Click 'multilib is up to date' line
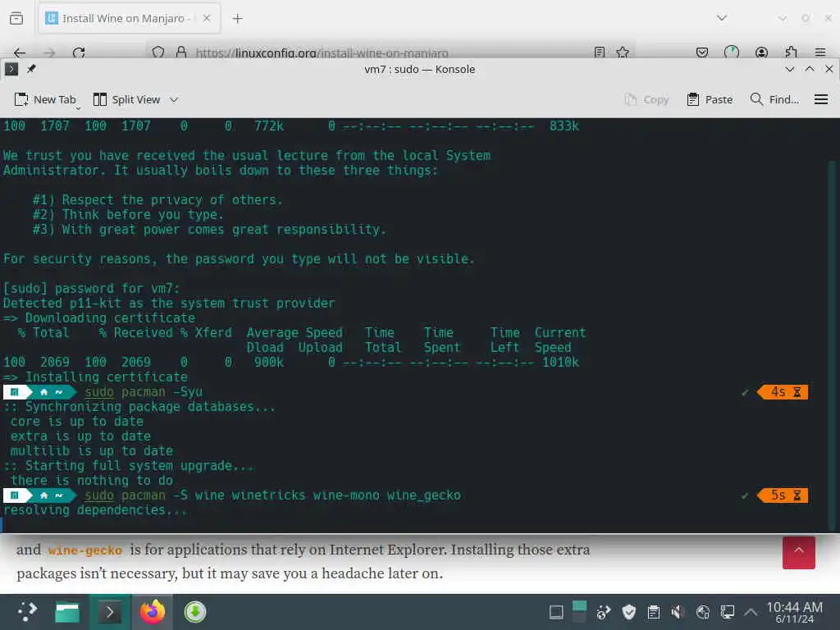Viewport: 840px width, 630px height. point(92,451)
